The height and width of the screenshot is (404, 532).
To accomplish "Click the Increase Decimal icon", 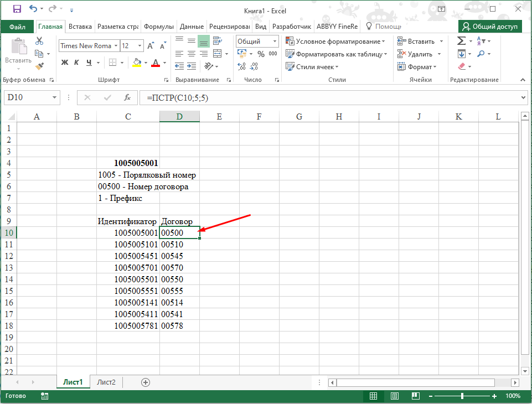I will coord(242,66).
